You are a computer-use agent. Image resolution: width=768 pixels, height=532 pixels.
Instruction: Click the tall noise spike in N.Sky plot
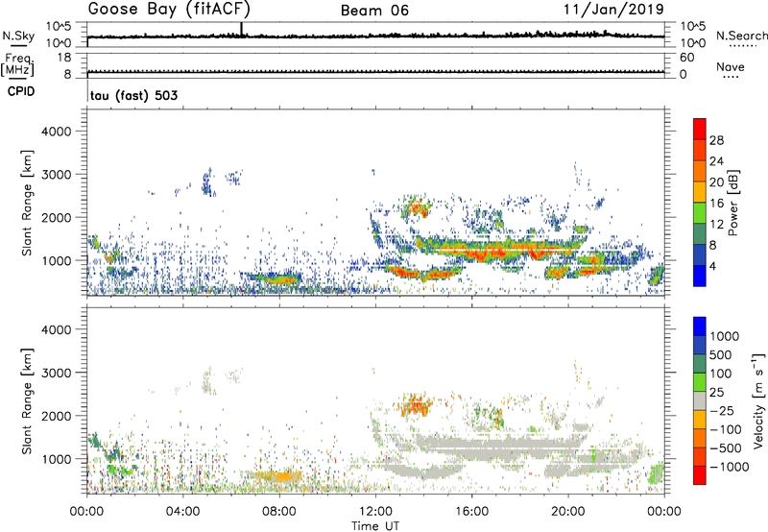tap(241, 29)
